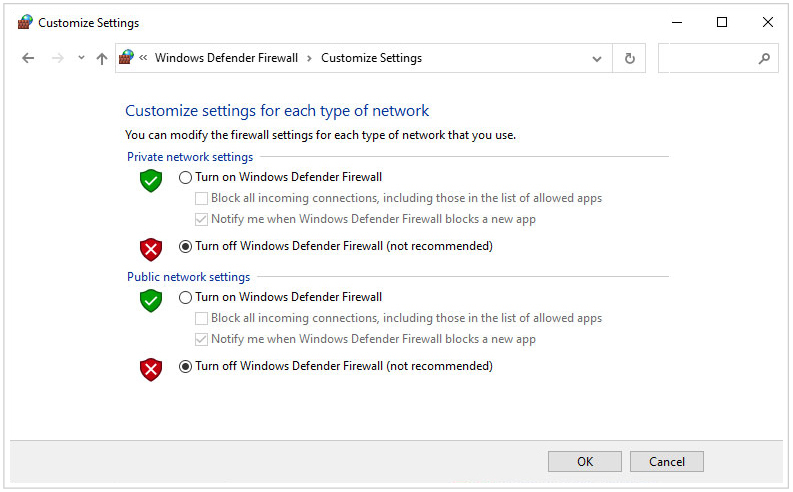793x492 pixels.
Task: Click red shield icon in Public settings
Action: pos(151,369)
